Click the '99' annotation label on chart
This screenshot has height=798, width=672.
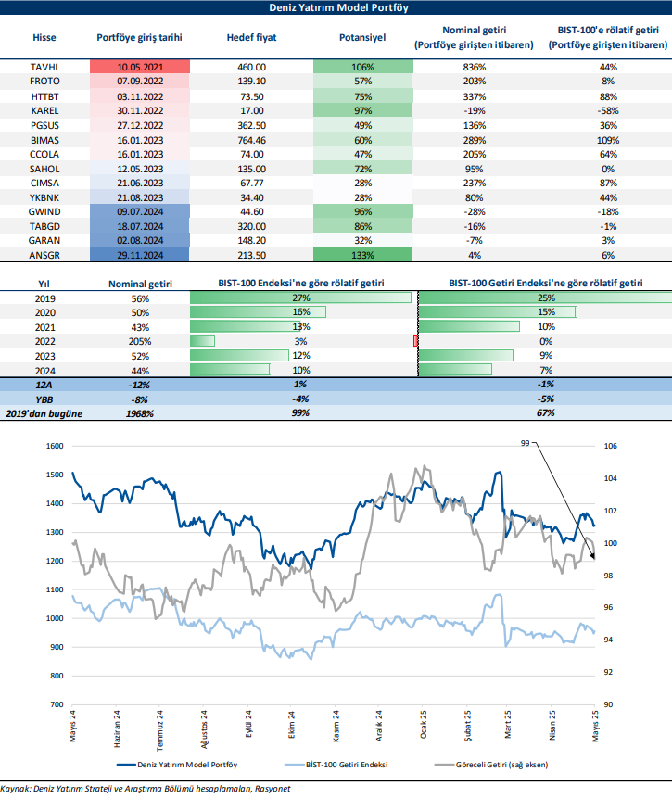point(525,445)
